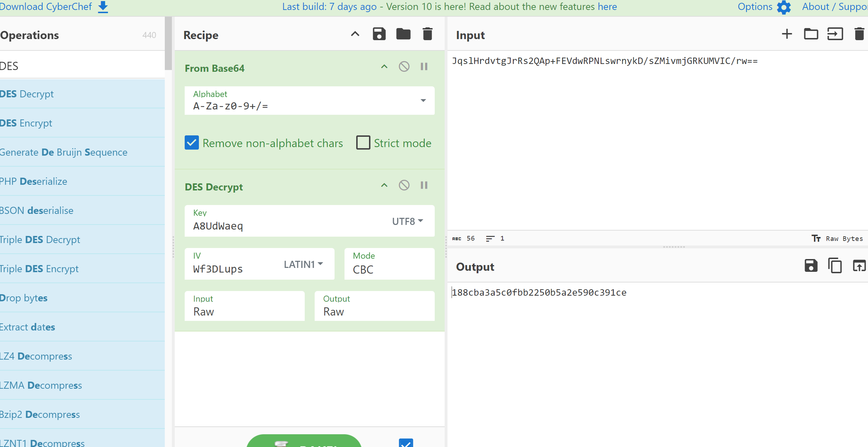Toggle the Auto Bake checkbox
This screenshot has height=447, width=868.
406,442
